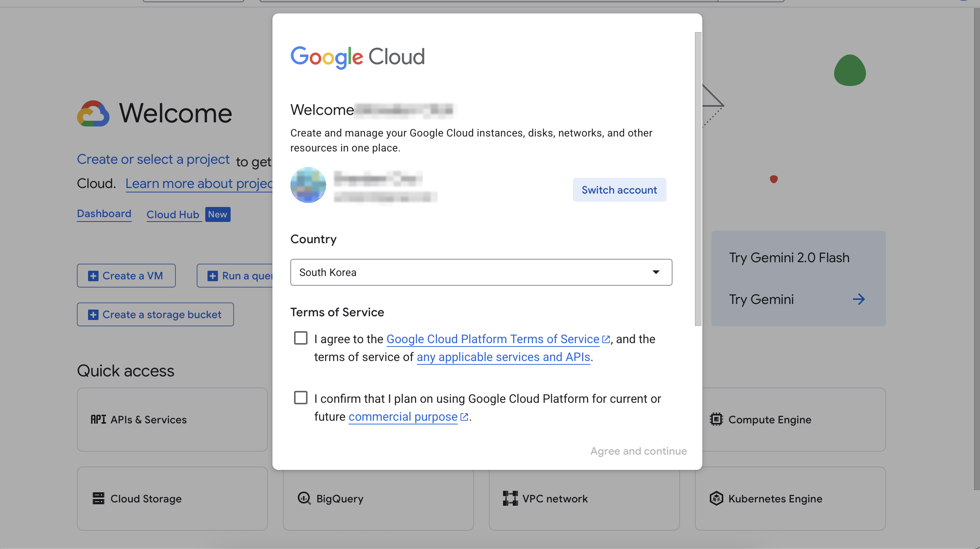Click the Try Gemini 2.0 Flash heading
980x549 pixels.
click(x=789, y=258)
